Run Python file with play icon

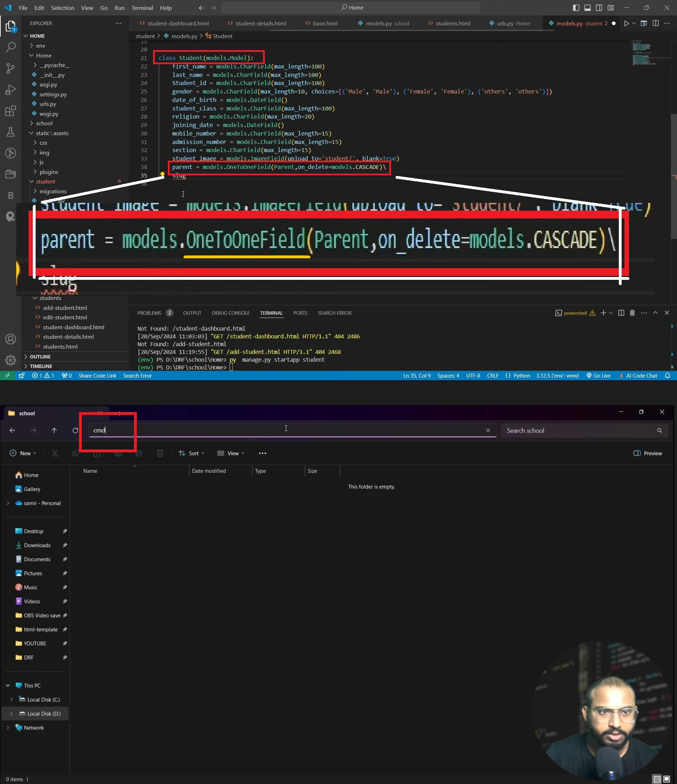coord(626,23)
